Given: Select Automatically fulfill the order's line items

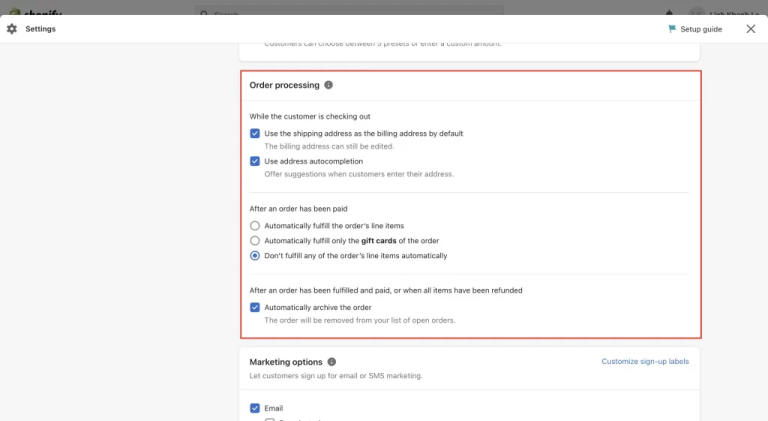Looking at the screenshot, I should [x=255, y=226].
